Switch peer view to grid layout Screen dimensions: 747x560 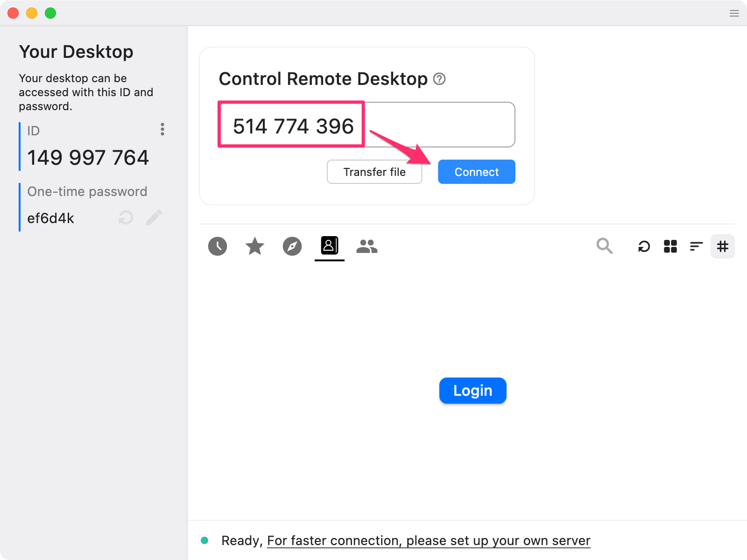click(x=670, y=246)
